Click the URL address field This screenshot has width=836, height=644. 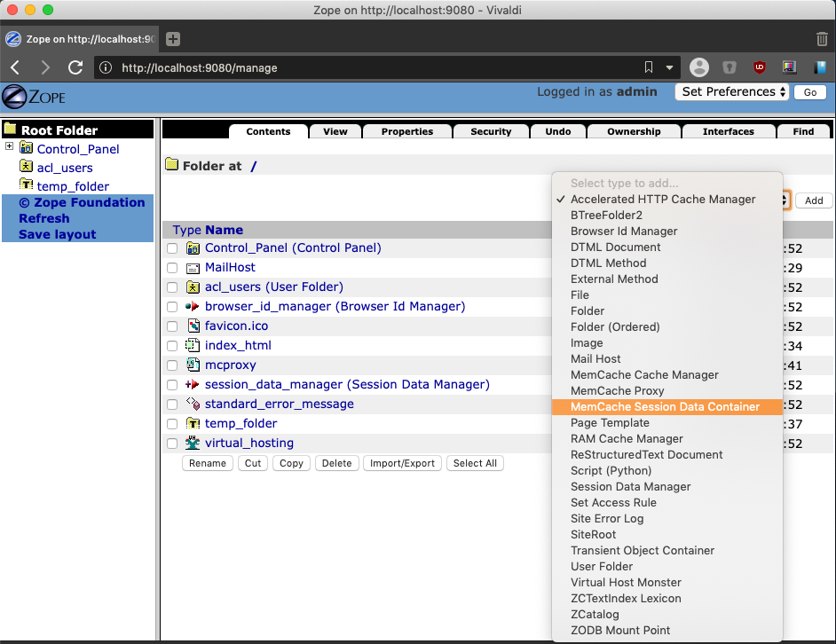[x=374, y=67]
